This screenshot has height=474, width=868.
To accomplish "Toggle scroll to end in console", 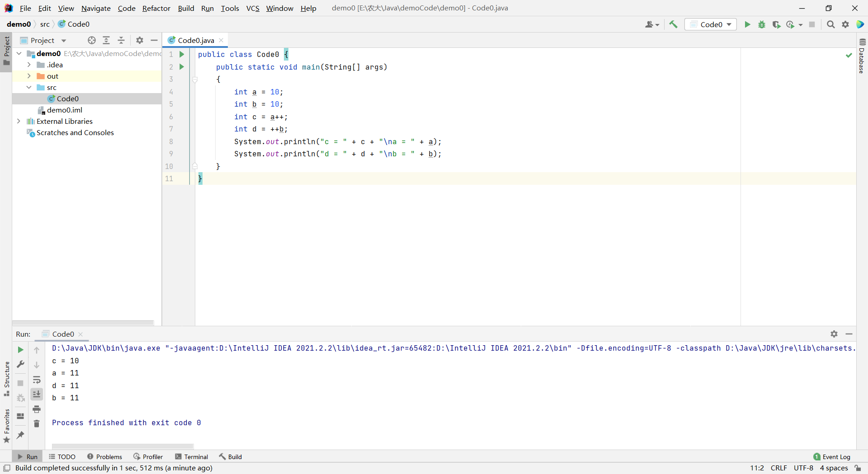I will (x=37, y=394).
